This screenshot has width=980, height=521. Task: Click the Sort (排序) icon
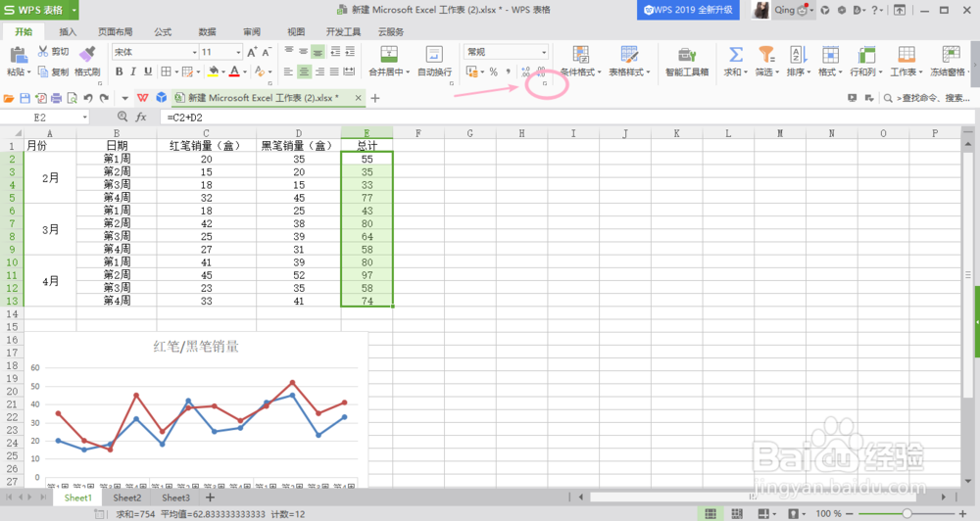pos(798,54)
